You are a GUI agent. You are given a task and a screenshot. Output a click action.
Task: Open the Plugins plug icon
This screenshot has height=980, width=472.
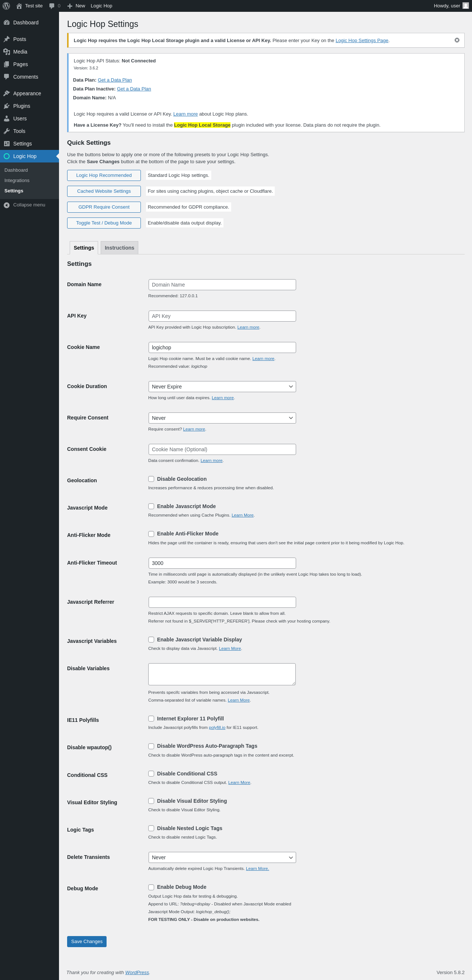click(x=7, y=106)
